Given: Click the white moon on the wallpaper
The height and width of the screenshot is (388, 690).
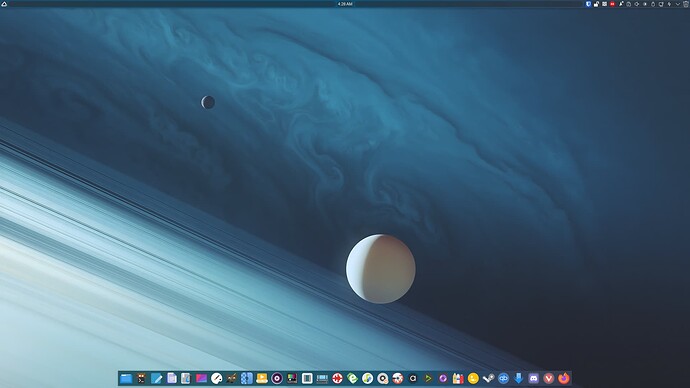Looking at the screenshot, I should 381,269.
